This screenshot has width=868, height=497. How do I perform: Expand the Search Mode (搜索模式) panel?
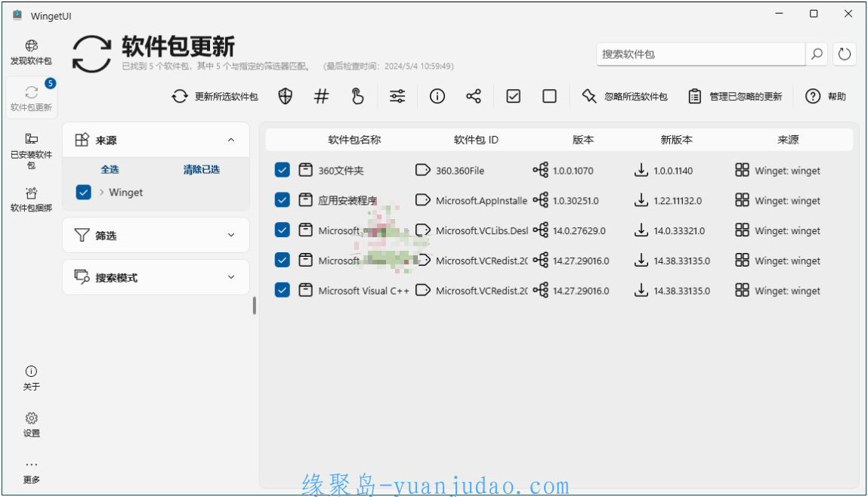pos(231,277)
